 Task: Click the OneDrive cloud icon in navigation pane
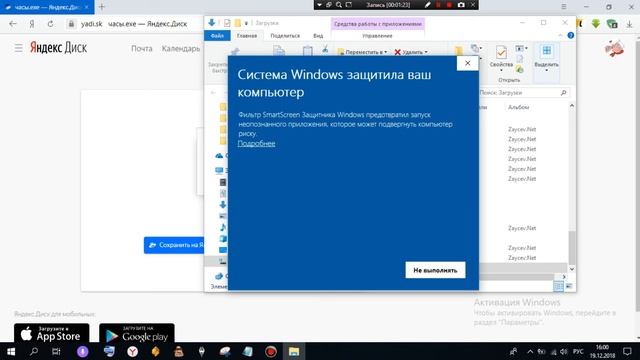point(219,156)
